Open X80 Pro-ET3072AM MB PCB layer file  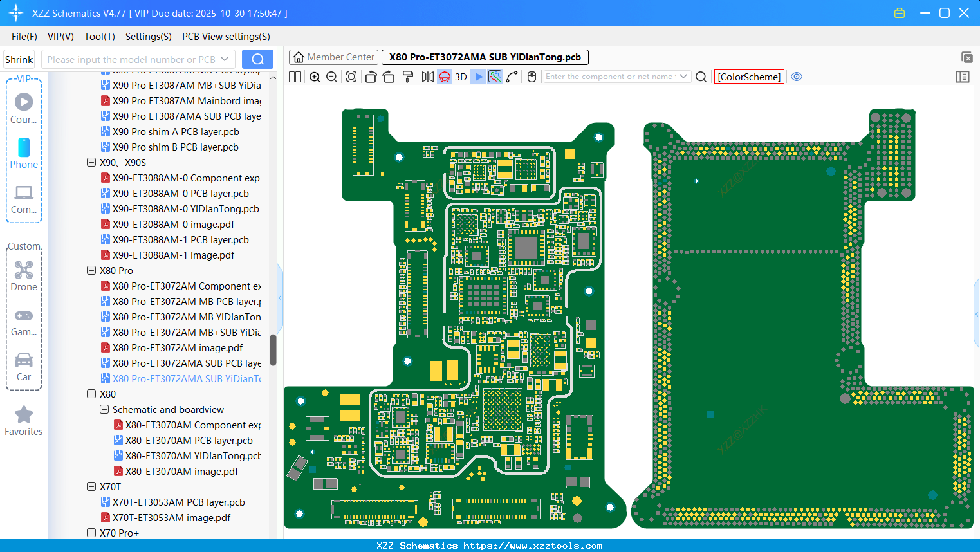(x=181, y=302)
